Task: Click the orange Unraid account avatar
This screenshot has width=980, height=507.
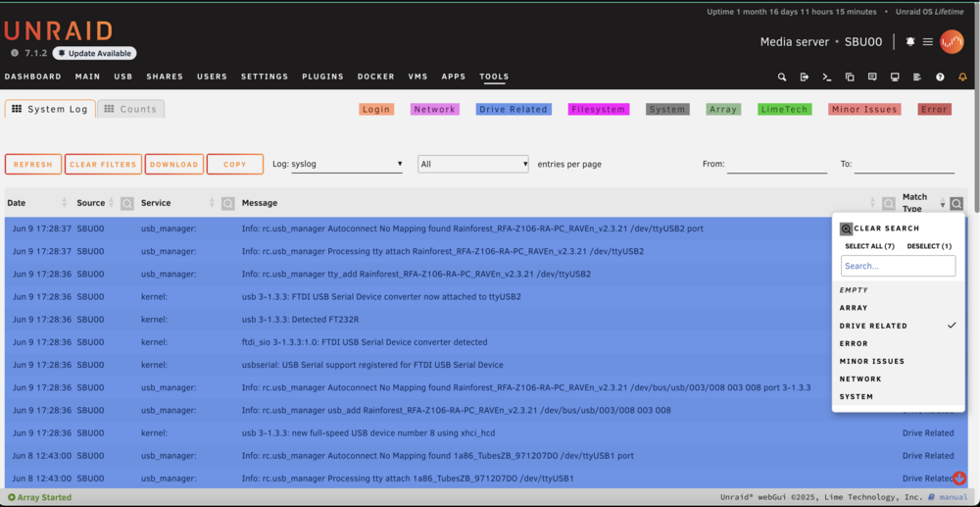Action: tap(952, 42)
